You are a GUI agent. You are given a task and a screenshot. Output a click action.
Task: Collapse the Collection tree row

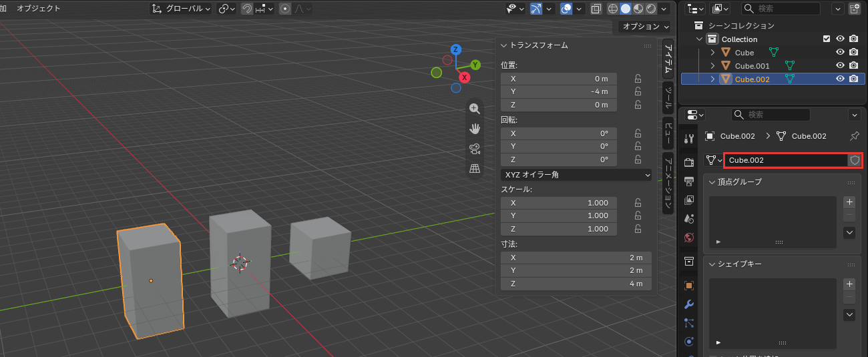click(x=700, y=39)
